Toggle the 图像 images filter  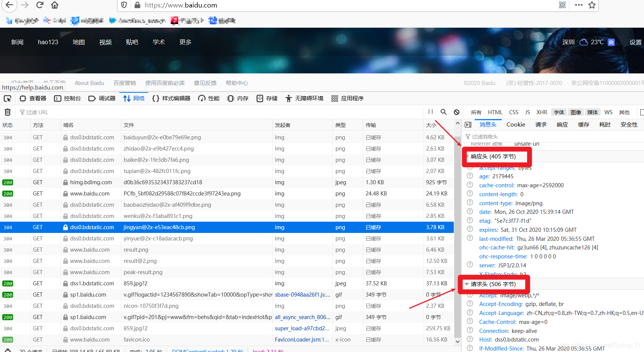(x=576, y=112)
